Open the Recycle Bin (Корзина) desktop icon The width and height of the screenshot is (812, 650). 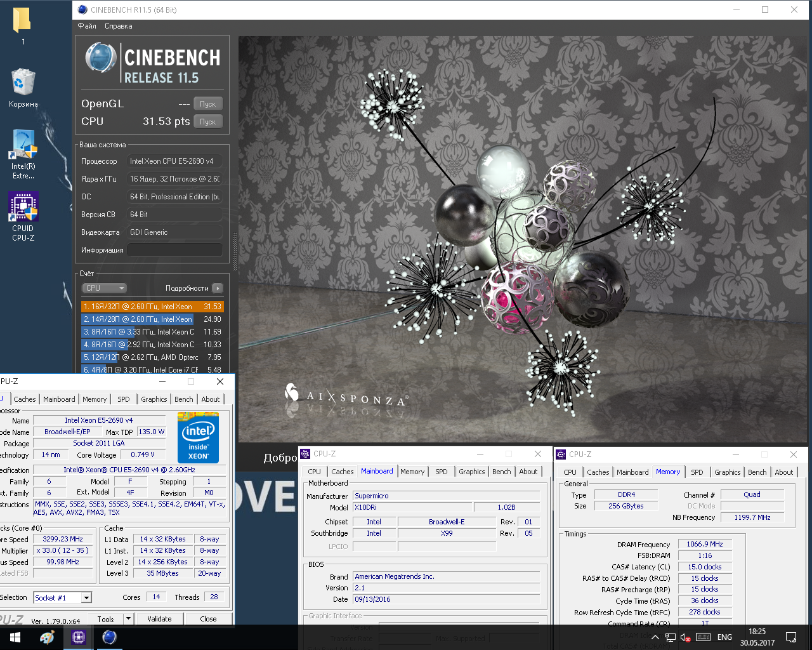23,88
